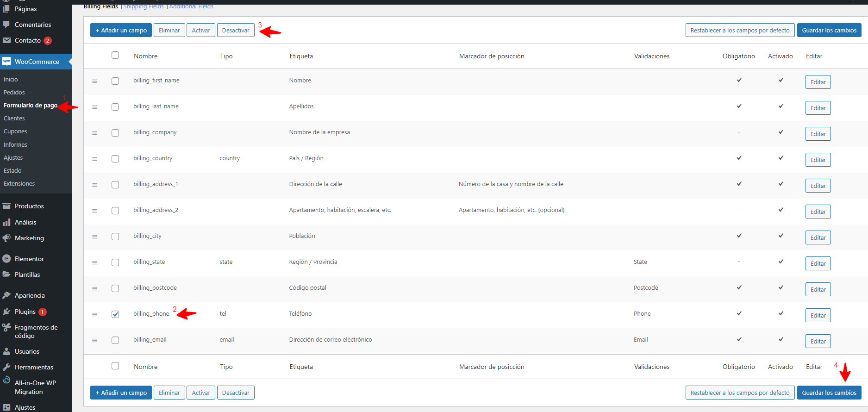Click the drag handle of billing_email
The height and width of the screenshot is (412, 868).
(x=94, y=340)
